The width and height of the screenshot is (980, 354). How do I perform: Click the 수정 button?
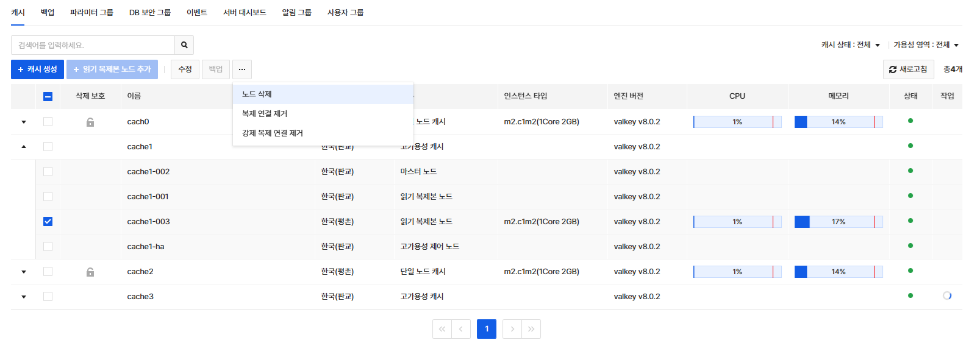[x=185, y=69]
